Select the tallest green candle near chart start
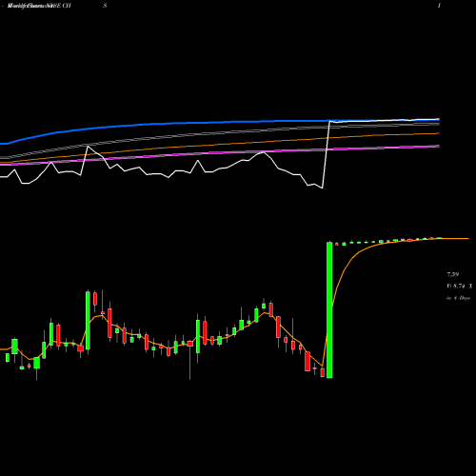Screen dimensions: 476x476 [x=88, y=320]
